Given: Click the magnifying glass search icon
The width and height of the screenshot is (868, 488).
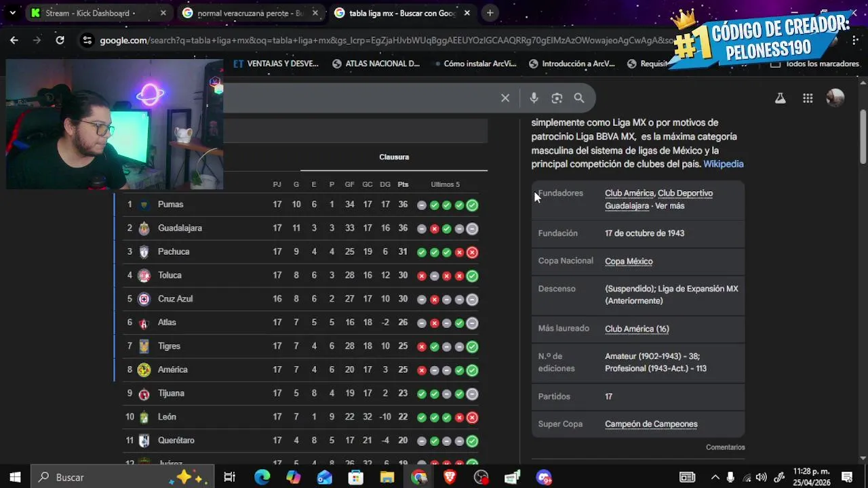Looking at the screenshot, I should tap(579, 98).
